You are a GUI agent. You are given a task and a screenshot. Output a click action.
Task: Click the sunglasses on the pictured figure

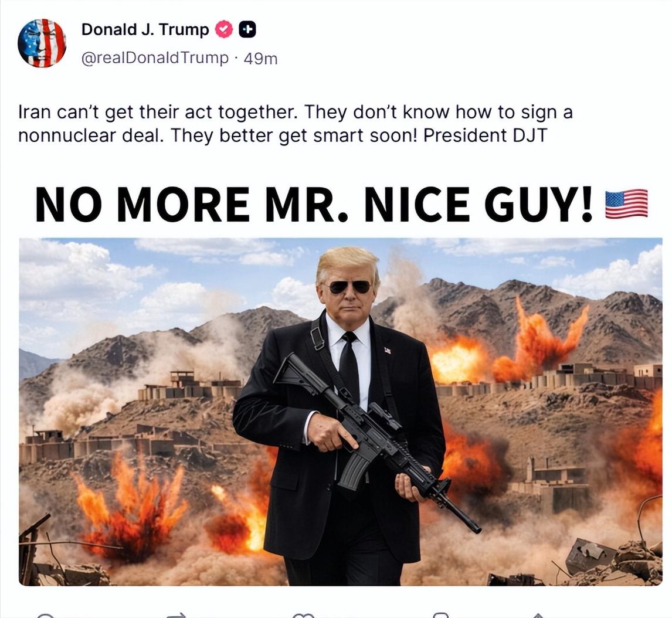pyautogui.click(x=350, y=287)
